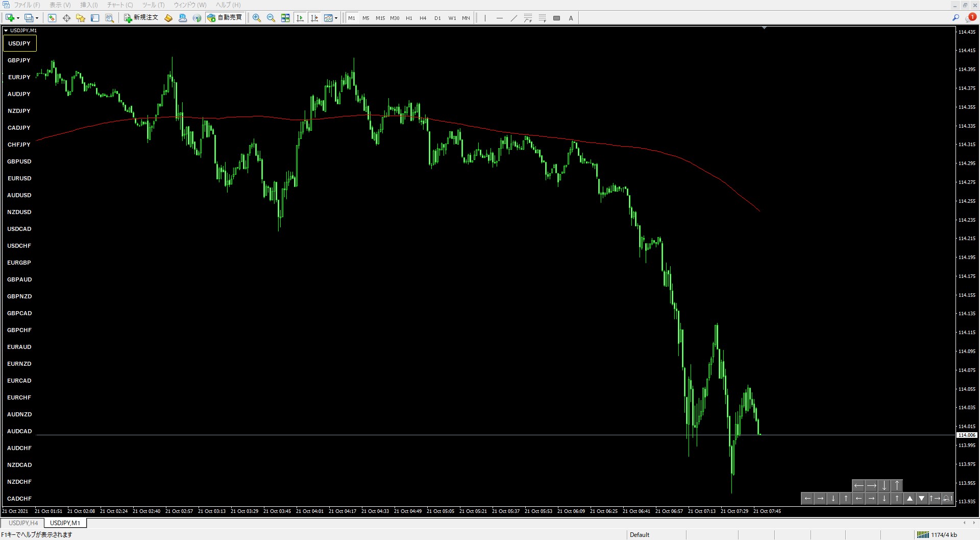
Task: Switch to the USDJPY,H4 tab
Action: 23,523
